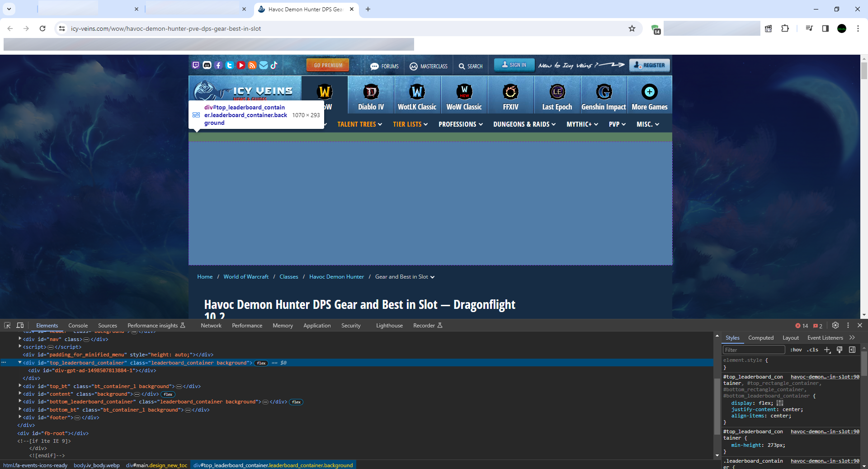The height and width of the screenshot is (469, 868).
Task: Toggle the device toolbar in DevTools
Action: click(20, 325)
